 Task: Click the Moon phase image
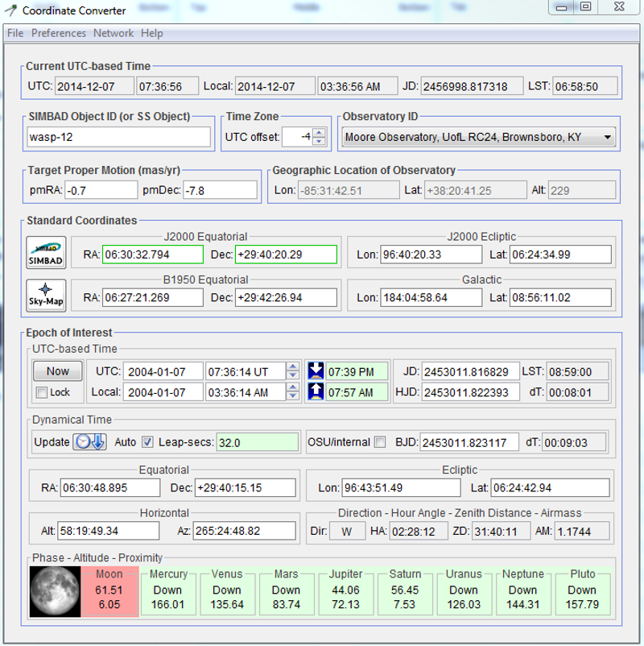[x=56, y=592]
